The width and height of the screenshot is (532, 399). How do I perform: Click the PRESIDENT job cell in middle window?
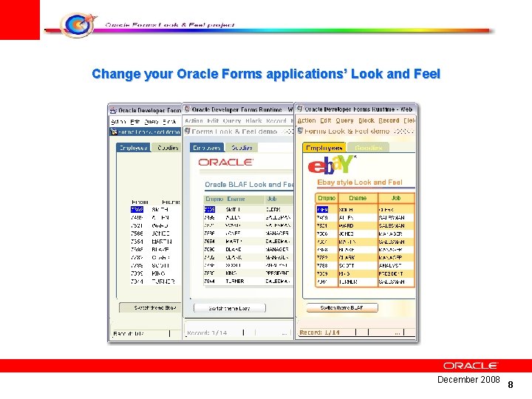click(x=277, y=273)
